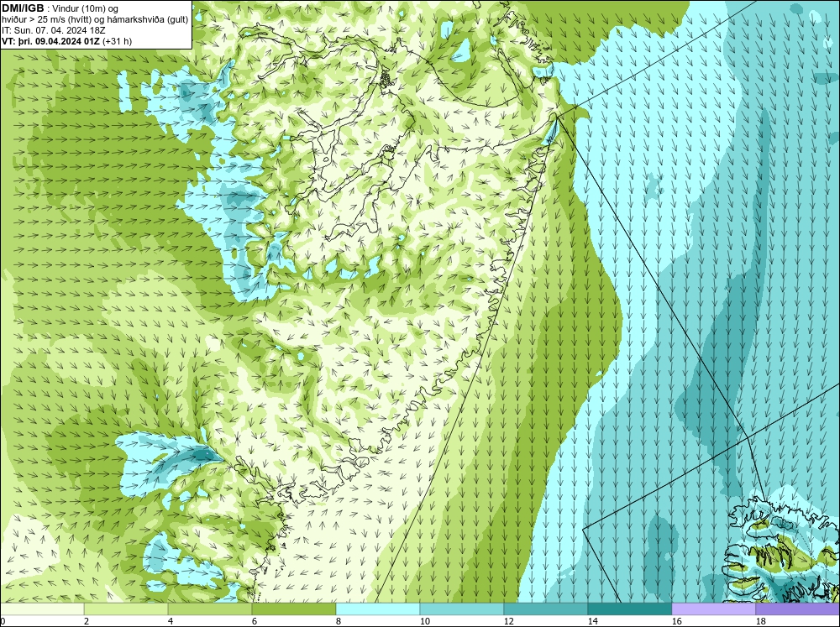
Task: Click the 'VT: þri. 09.04.2024 01Z' valid time
Action: point(51,40)
